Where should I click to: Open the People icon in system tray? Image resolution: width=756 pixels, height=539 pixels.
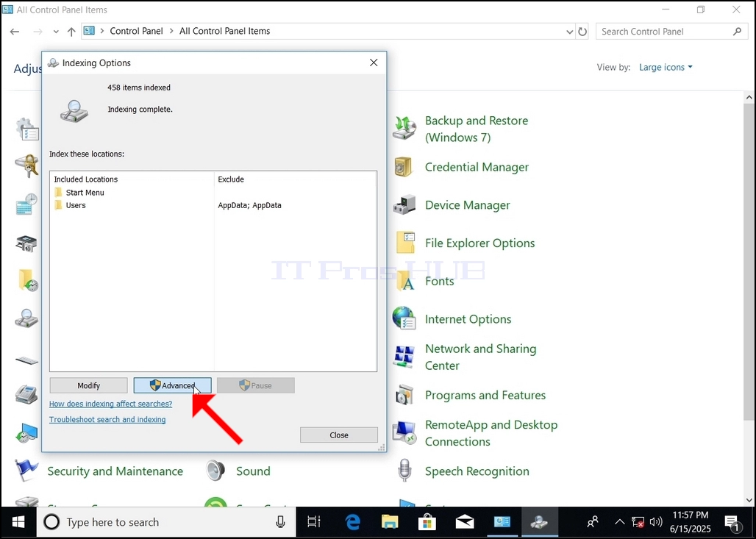tap(593, 521)
